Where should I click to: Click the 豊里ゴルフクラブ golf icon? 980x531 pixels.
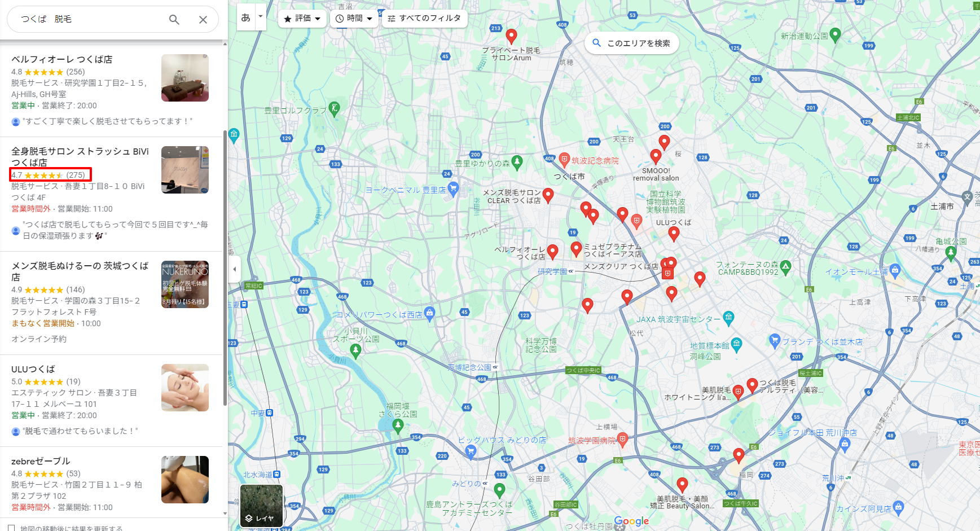point(334,108)
